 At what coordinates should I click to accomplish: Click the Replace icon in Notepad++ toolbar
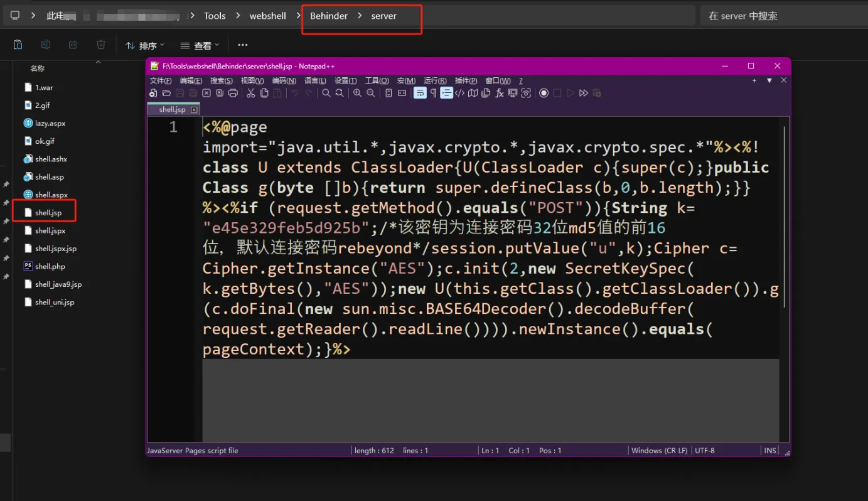tap(340, 93)
